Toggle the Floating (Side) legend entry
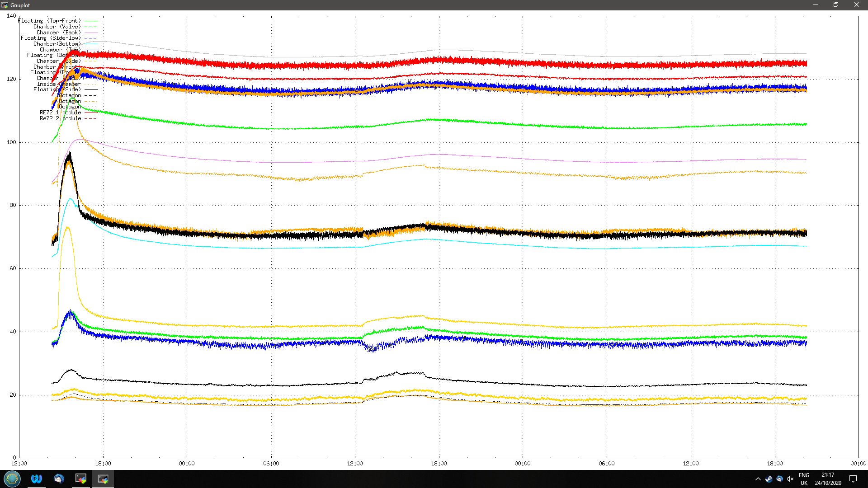 [x=66, y=89]
